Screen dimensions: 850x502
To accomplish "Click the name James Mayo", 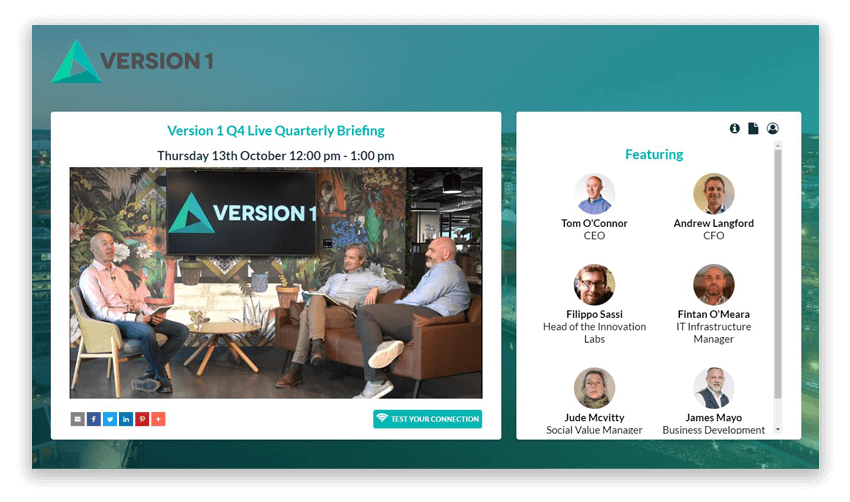I will [x=713, y=418].
